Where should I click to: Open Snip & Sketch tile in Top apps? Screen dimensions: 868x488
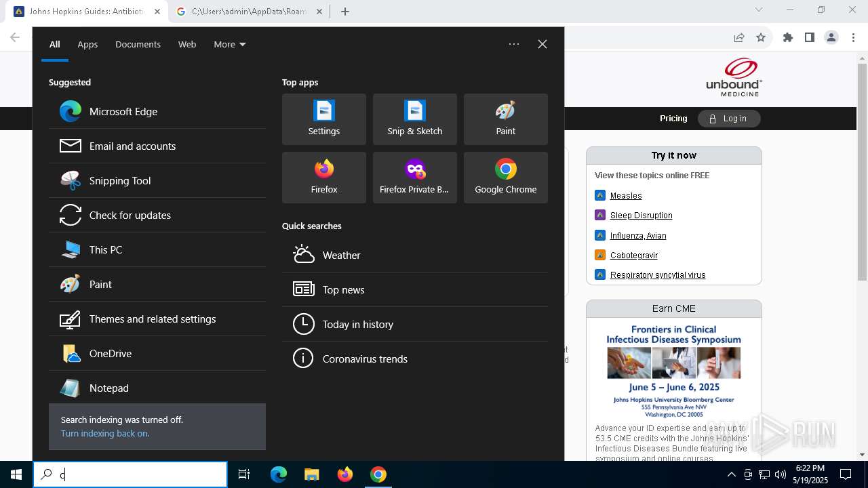coord(414,119)
